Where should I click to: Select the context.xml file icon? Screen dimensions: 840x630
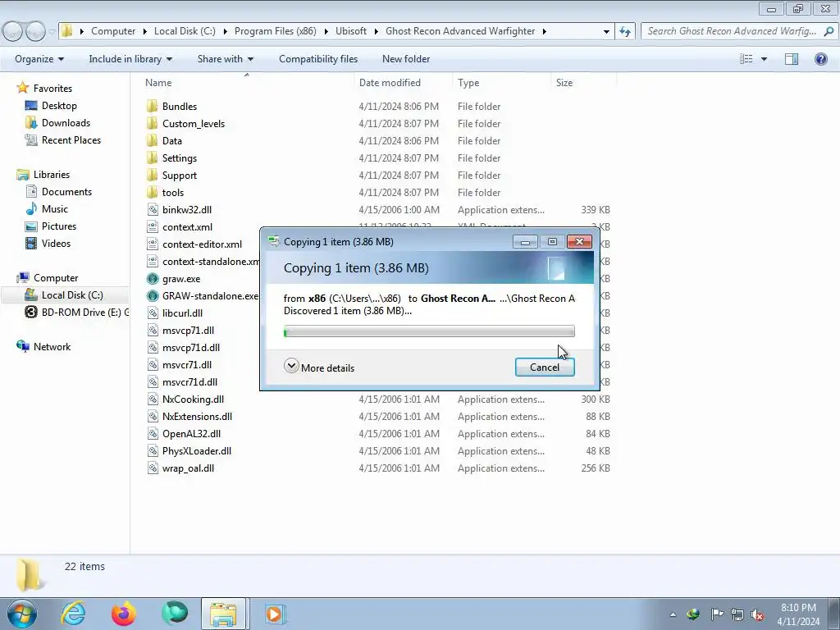(153, 226)
